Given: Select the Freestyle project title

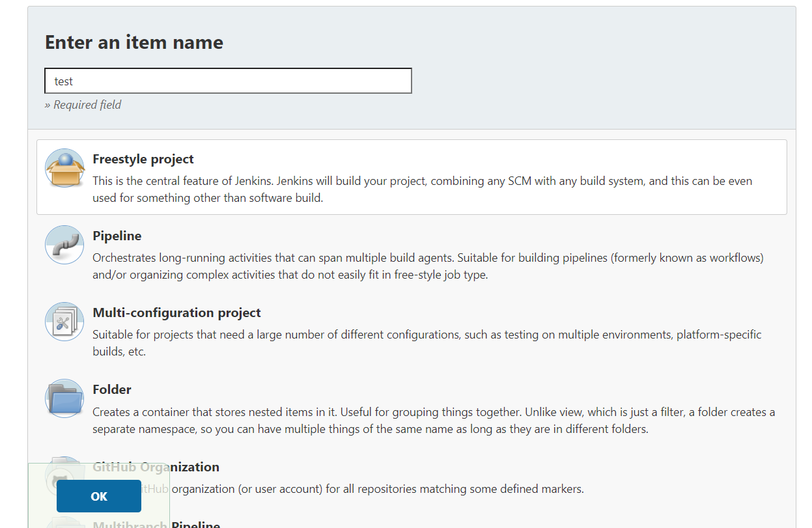Looking at the screenshot, I should coord(143,159).
